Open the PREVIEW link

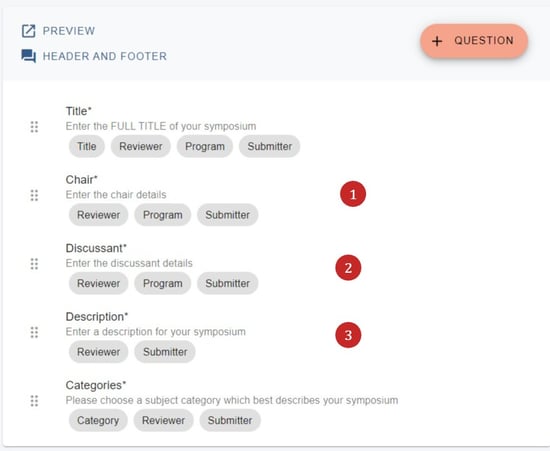point(69,31)
